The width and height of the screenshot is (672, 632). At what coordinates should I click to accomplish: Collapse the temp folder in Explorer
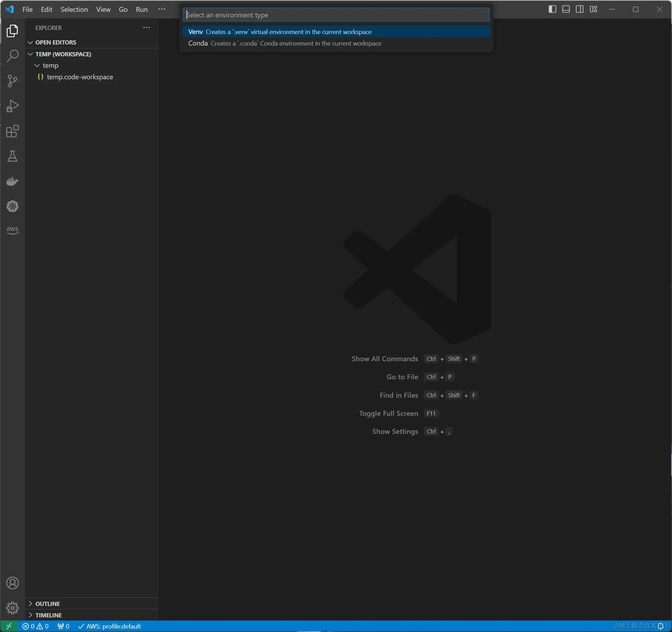[37, 65]
